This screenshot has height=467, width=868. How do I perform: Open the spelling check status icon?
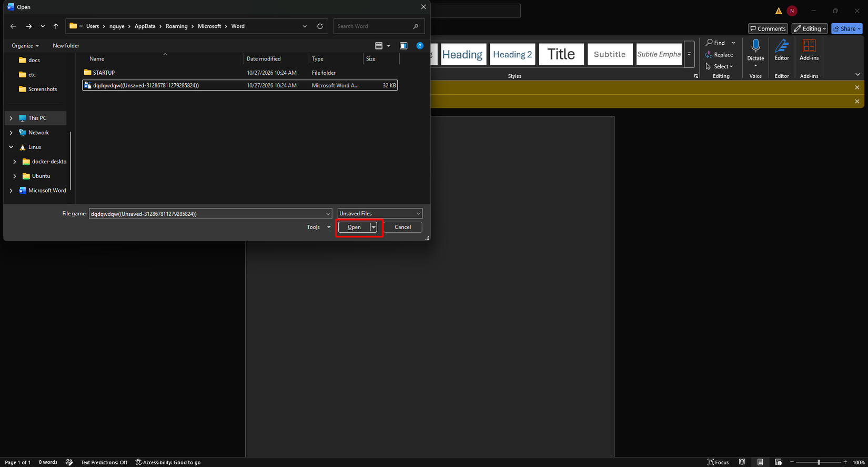click(x=69, y=462)
